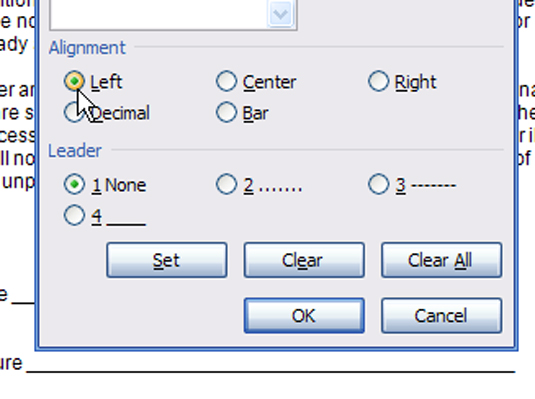
Task: Pick the Decimal alignment option
Action: point(74,112)
